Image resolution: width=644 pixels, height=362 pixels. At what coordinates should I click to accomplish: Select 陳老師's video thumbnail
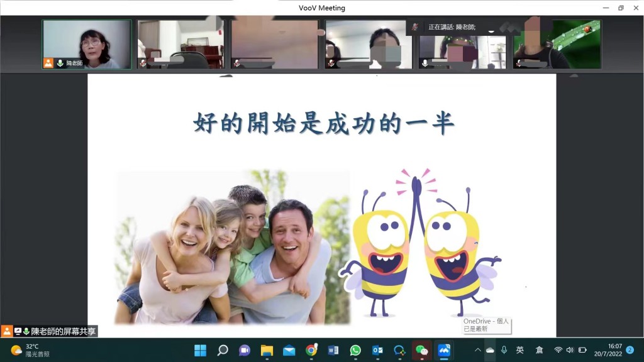coord(87,44)
